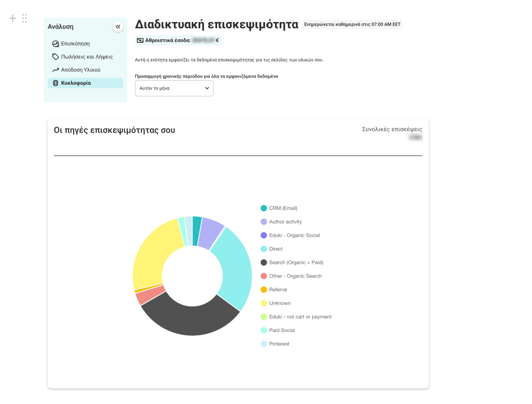532x404 pixels.
Task: Click the Απόδοση Υλικού trend arrow icon
Action: 55,70
